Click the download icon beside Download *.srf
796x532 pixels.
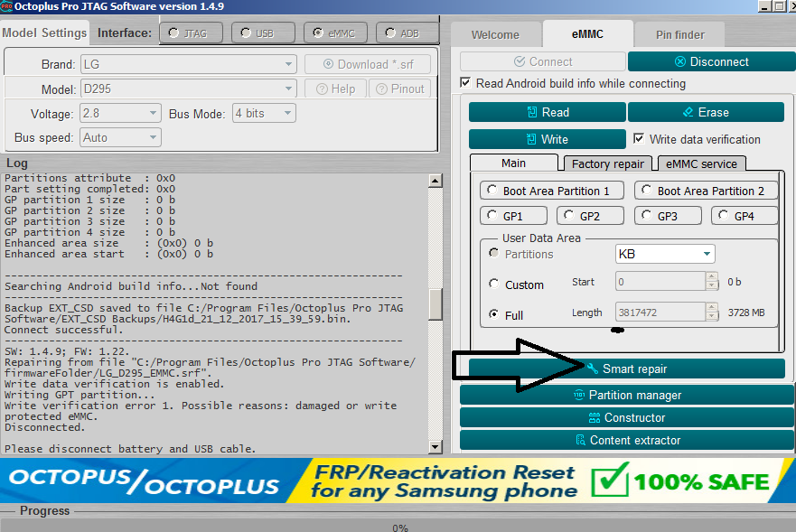329,64
